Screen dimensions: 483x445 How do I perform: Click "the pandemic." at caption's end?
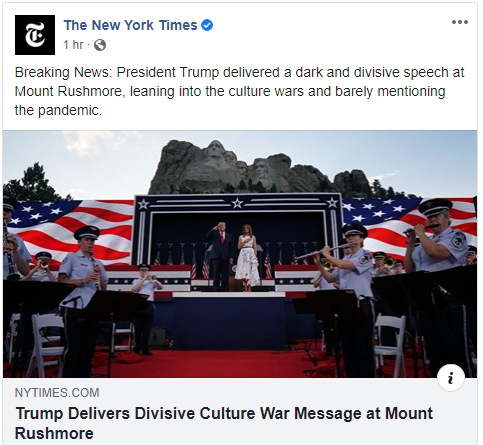click(58, 110)
